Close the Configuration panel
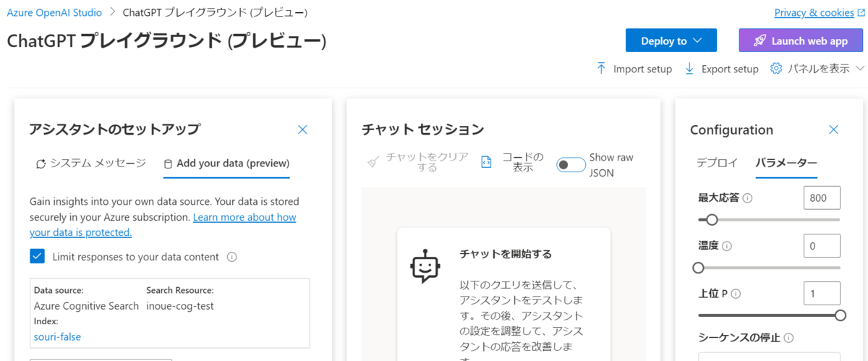This screenshot has height=361, width=868. pos(833,129)
